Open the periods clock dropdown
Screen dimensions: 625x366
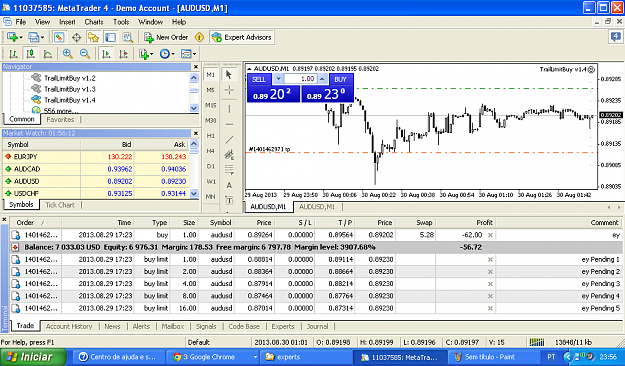click(x=167, y=53)
